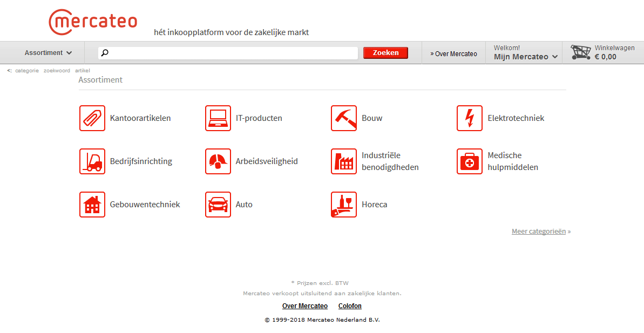Click the Assortiment section heading
The width and height of the screenshot is (644, 333).
[x=100, y=80]
